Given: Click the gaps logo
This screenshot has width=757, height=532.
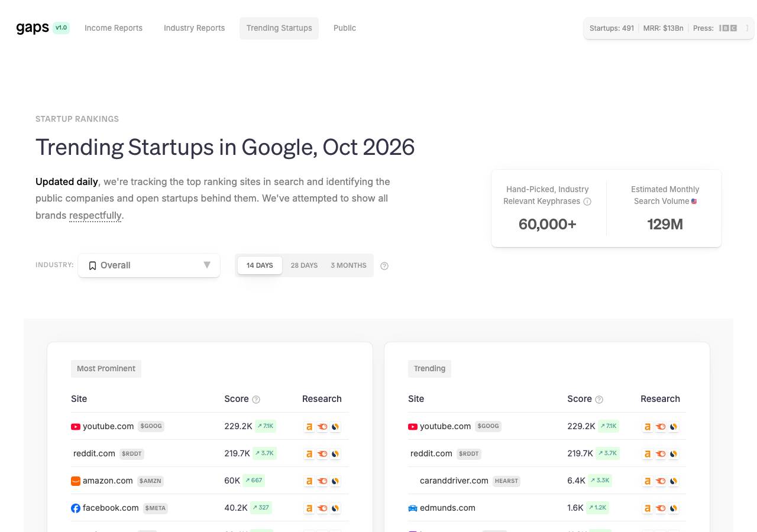Looking at the screenshot, I should [33, 28].
